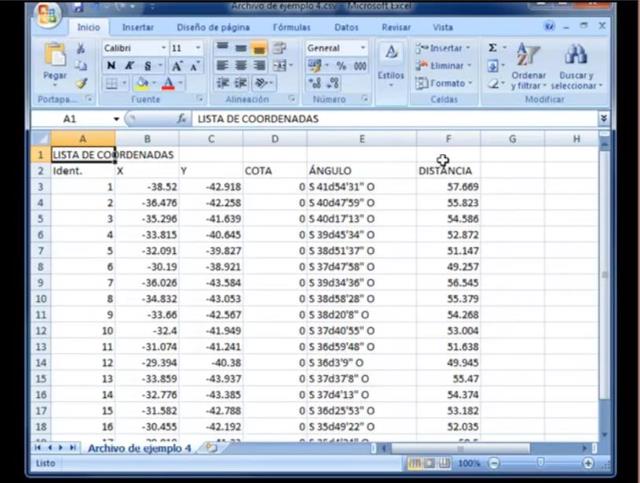This screenshot has height=483, width=640.
Task: Align cell text left
Action: pos(222,66)
